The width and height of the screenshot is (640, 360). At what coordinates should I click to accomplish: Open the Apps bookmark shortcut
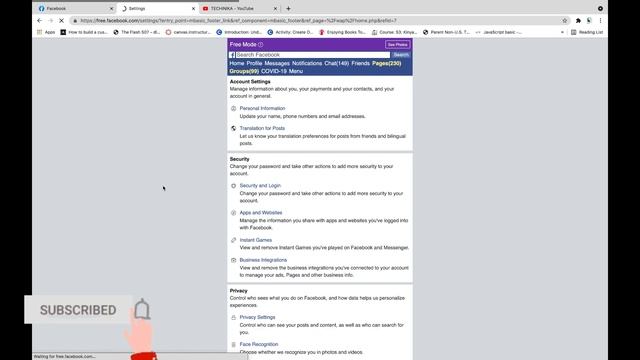46,32
